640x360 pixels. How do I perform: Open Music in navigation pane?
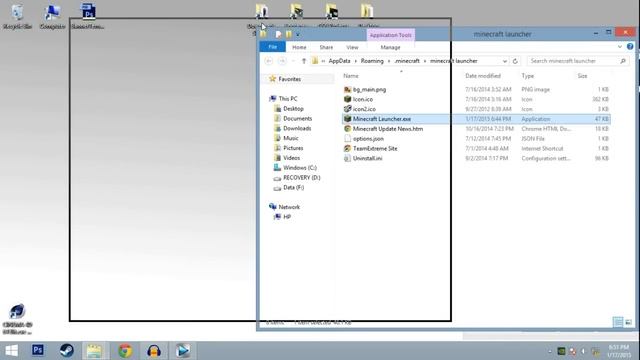291,138
